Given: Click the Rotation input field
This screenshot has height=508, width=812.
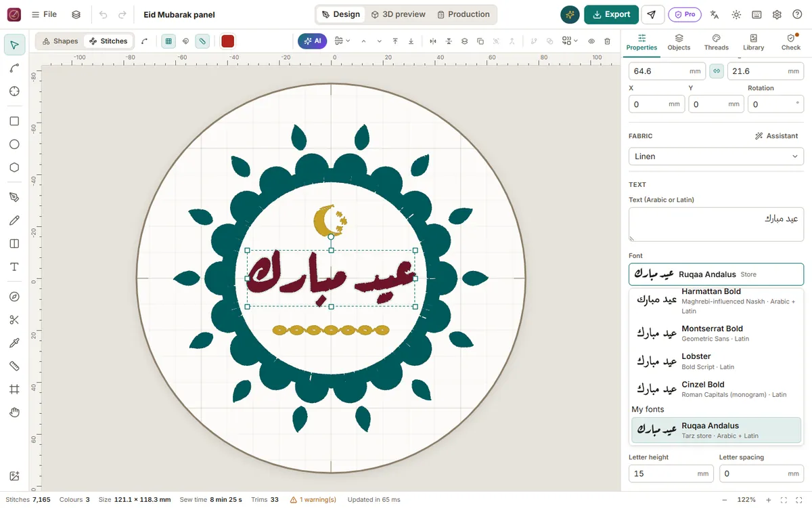Looking at the screenshot, I should (x=775, y=104).
